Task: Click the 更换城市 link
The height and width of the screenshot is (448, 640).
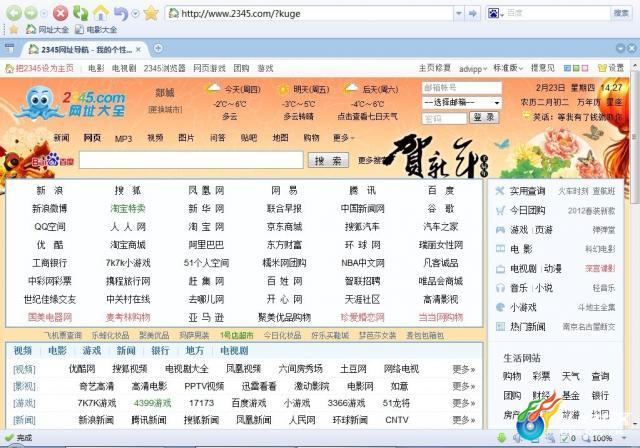Action: (x=165, y=109)
